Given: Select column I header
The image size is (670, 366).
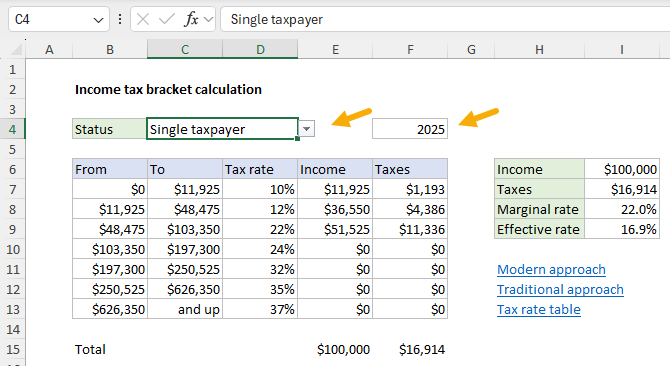Looking at the screenshot, I should click(622, 50).
